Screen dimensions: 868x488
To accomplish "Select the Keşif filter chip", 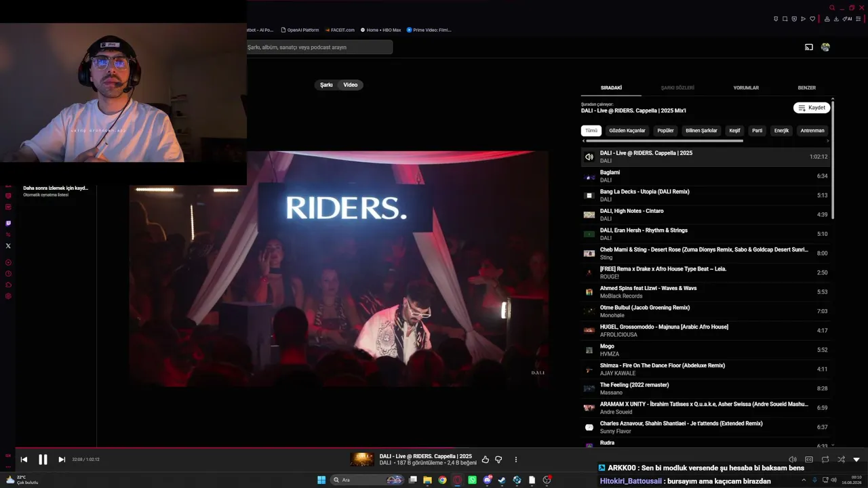I will [734, 131].
